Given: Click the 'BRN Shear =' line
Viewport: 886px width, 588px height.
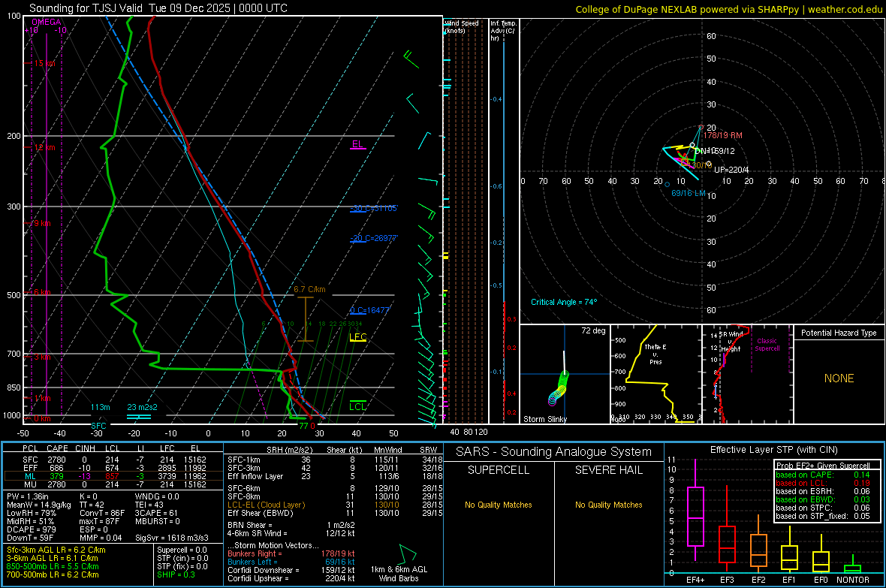Looking at the screenshot, I should [x=291, y=525].
